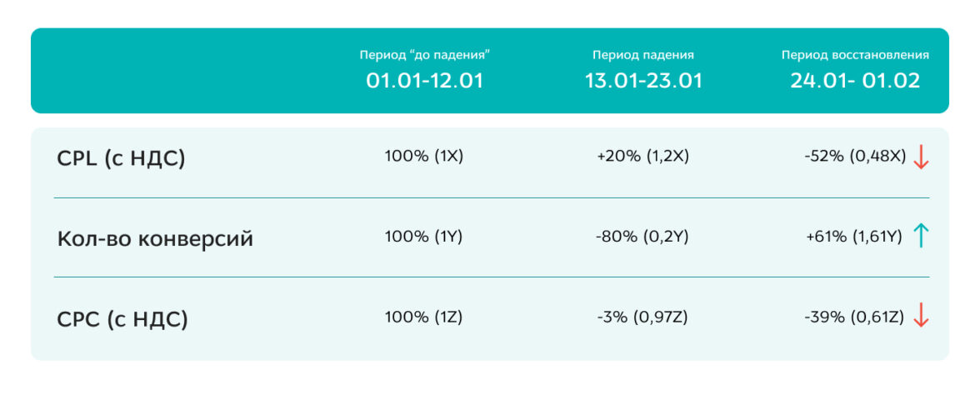
Task: Click the 01.01-12.01 date range
Action: pyautogui.click(x=424, y=81)
